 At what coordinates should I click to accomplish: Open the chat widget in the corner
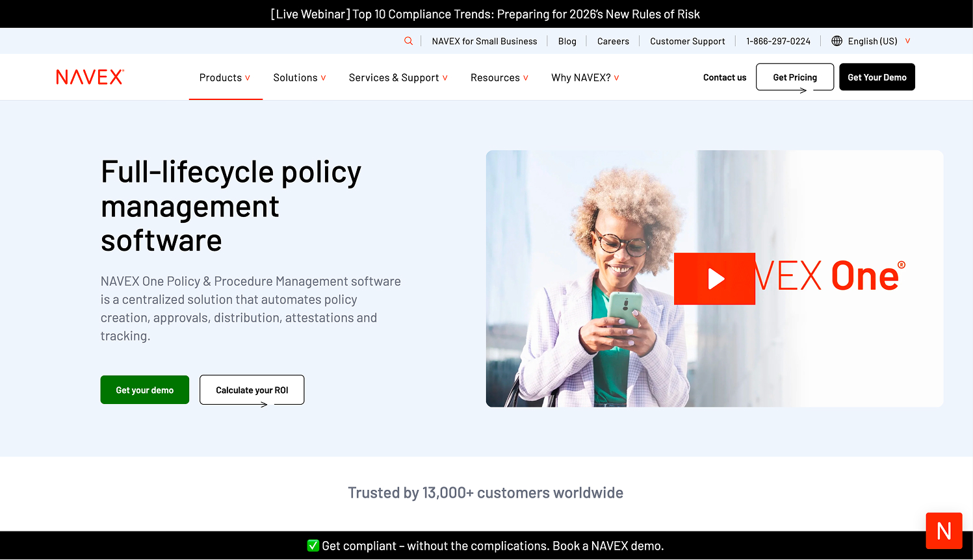[x=944, y=531]
